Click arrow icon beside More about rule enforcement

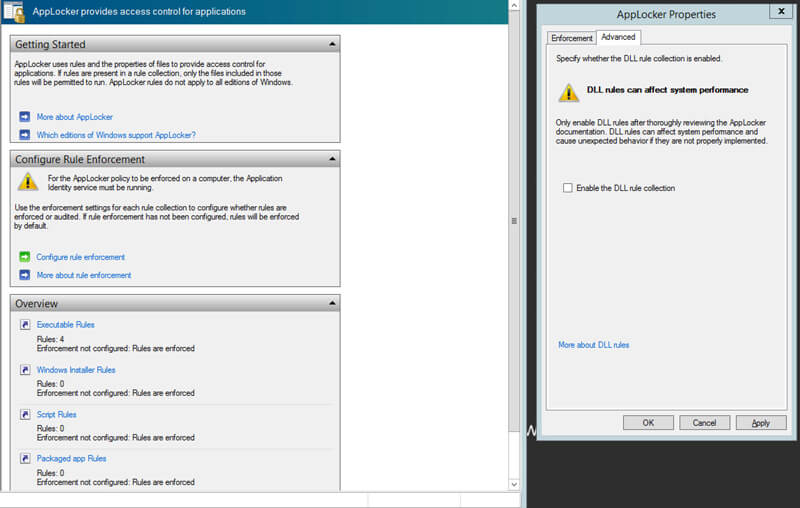pos(24,275)
